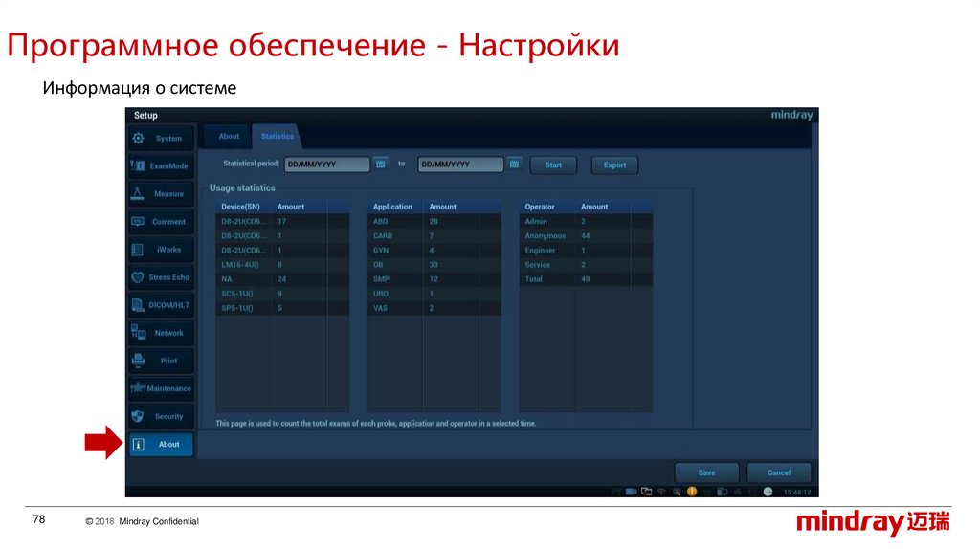The image size is (980, 549).
Task: Export the usage statistics
Action: click(614, 165)
